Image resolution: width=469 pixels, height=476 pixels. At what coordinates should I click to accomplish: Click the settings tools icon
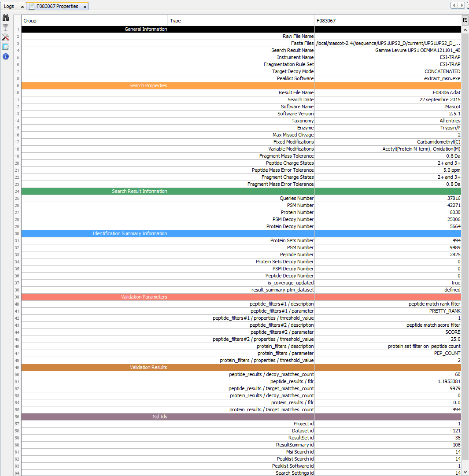point(6,37)
